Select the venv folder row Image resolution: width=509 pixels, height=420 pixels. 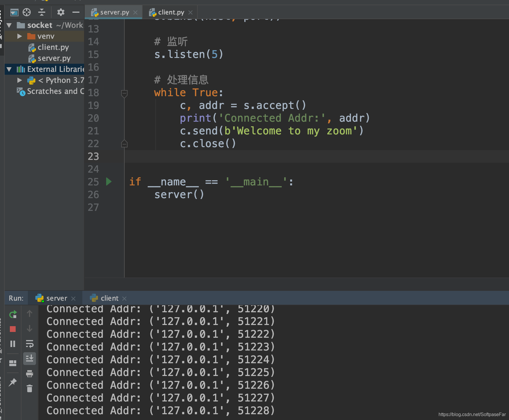pos(44,36)
